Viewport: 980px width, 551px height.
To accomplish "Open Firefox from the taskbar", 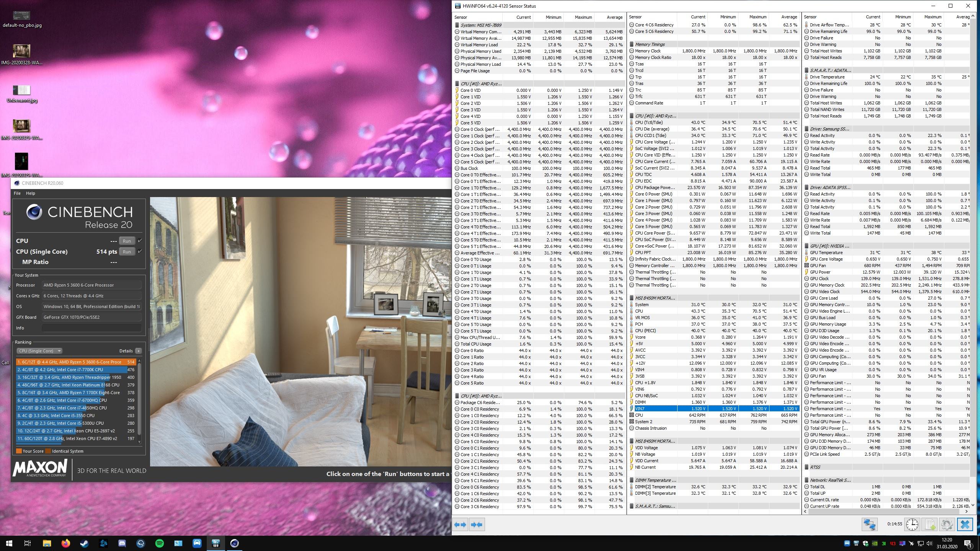I will coord(65,543).
